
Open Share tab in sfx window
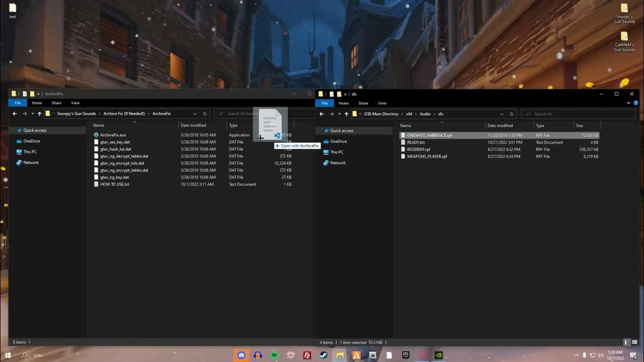(363, 103)
